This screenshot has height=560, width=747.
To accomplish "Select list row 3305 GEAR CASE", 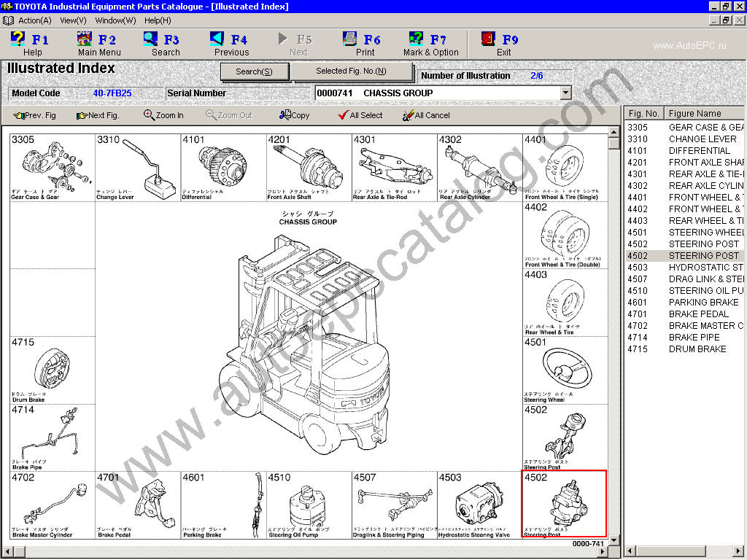I will (684, 127).
